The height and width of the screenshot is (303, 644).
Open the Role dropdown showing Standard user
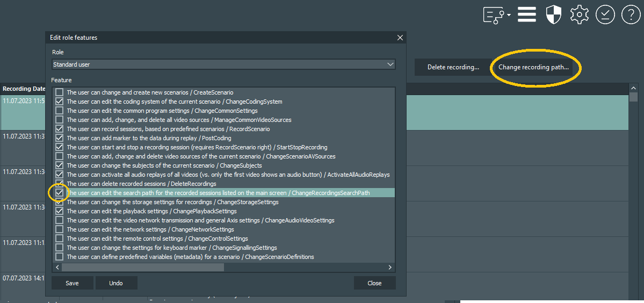(224, 64)
